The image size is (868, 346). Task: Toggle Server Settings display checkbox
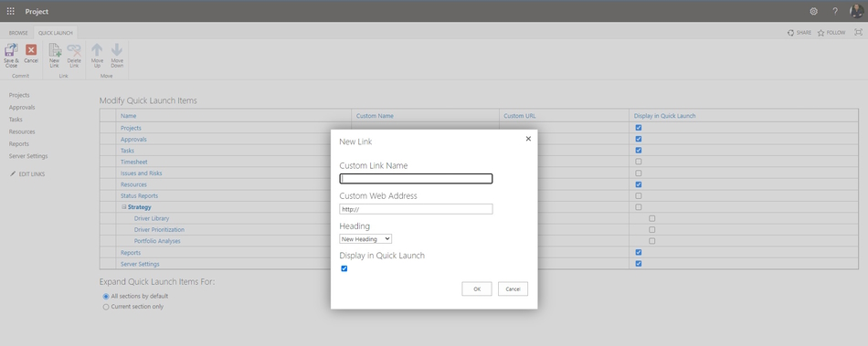pos(639,264)
